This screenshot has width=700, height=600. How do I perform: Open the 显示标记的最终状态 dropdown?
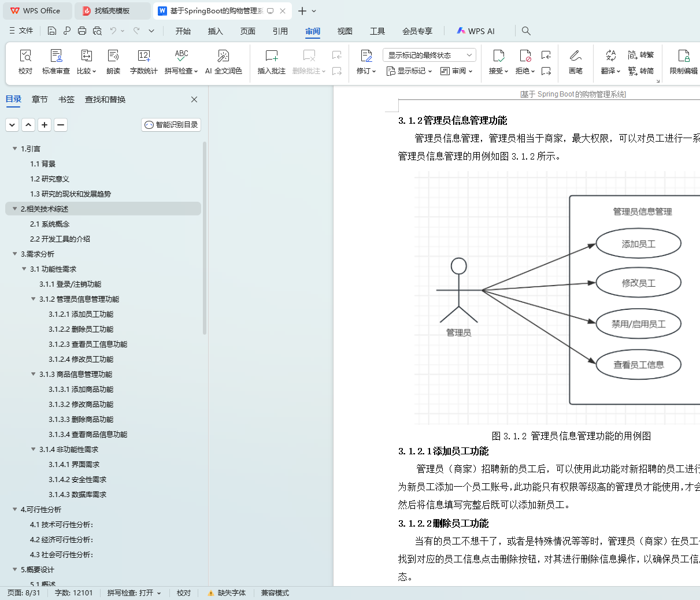[429, 55]
